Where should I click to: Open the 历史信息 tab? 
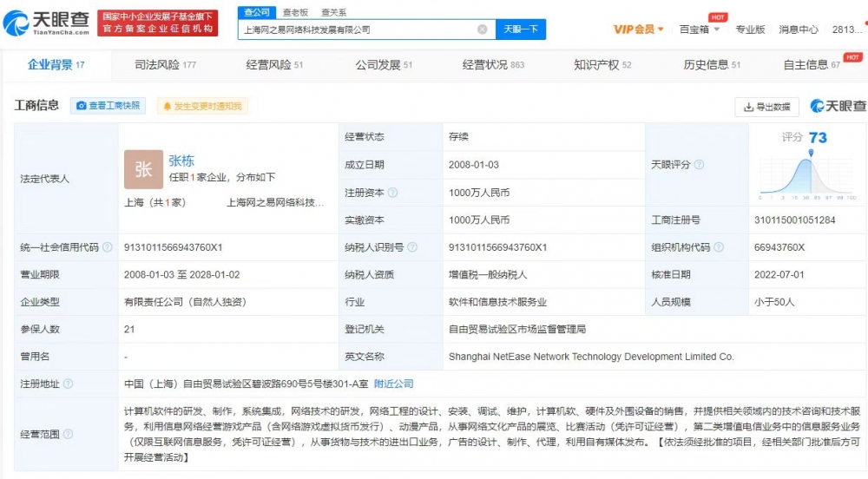(x=712, y=65)
